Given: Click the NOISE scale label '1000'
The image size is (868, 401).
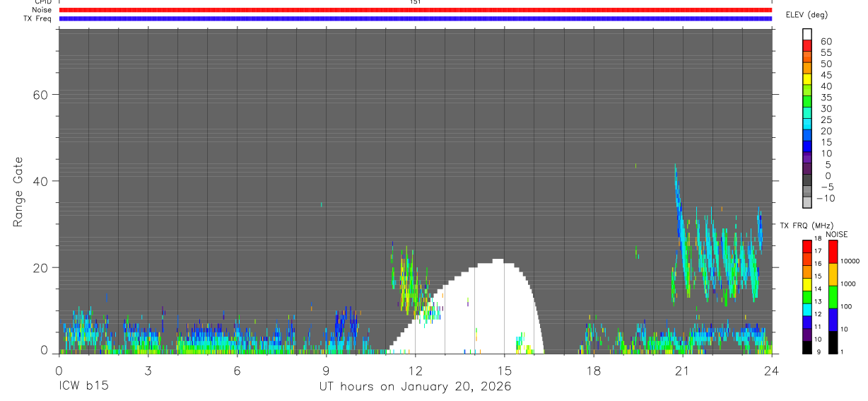Looking at the screenshot, I should click(x=849, y=284).
